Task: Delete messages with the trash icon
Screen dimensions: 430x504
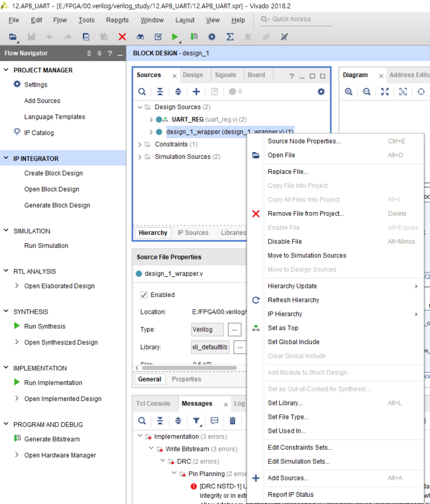Action: pos(232,421)
